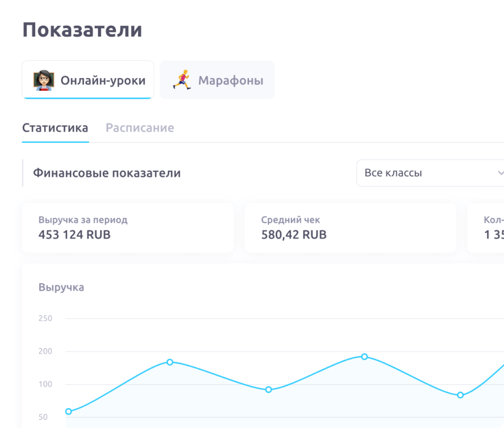Click the Финансовые показатели section title
The height and width of the screenshot is (428, 504).
pyautogui.click(x=107, y=173)
